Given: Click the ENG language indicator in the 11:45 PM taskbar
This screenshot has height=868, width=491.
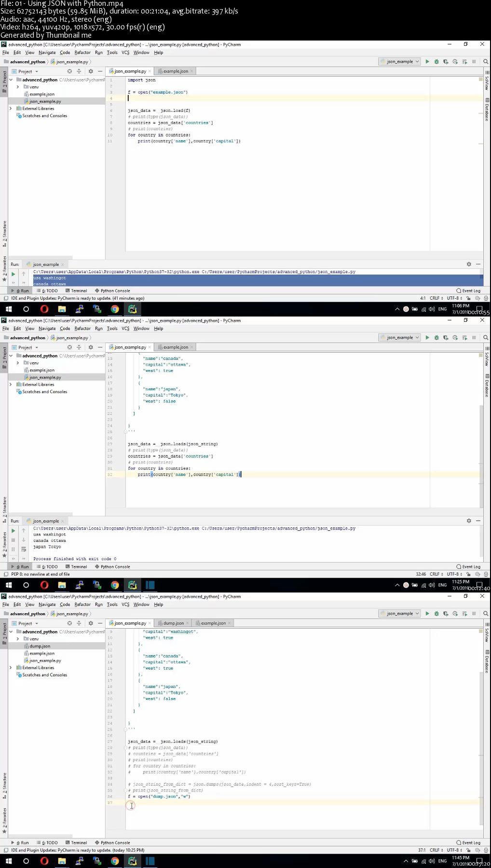Looking at the screenshot, I should (x=442, y=861).
